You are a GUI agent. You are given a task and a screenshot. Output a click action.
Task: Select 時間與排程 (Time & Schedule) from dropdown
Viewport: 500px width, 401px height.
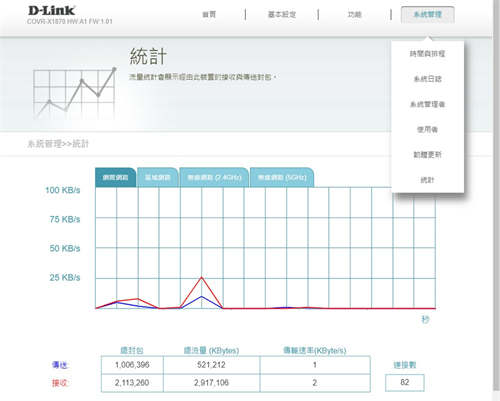[427, 54]
